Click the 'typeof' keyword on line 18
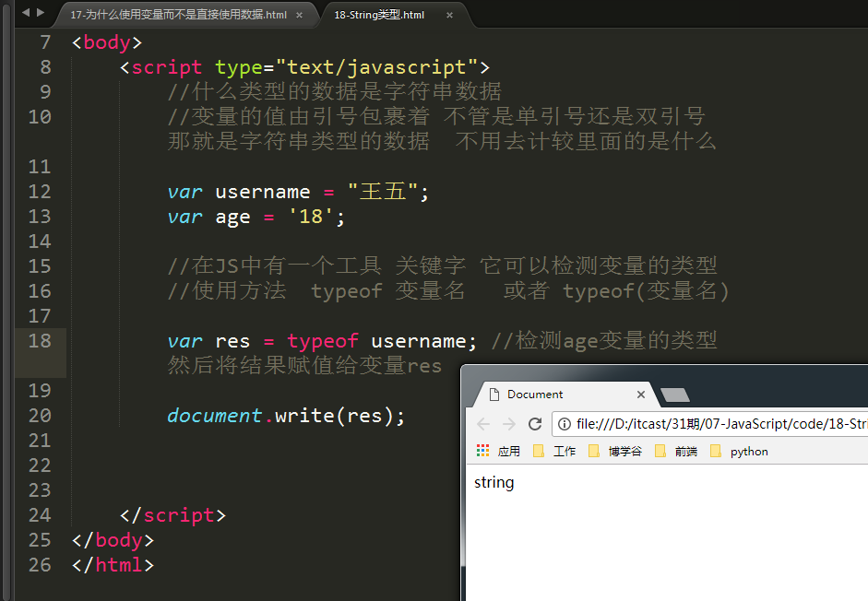This screenshot has width=868, height=601. [323, 341]
